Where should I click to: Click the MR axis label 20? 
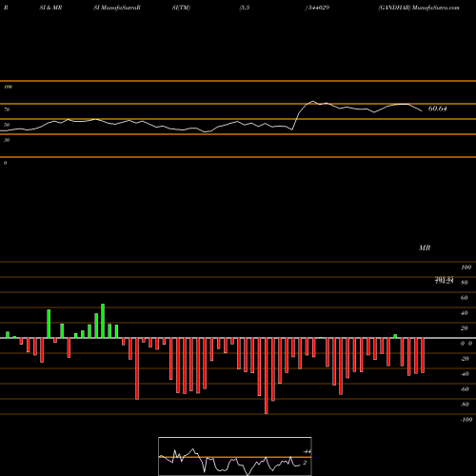(x=464, y=328)
